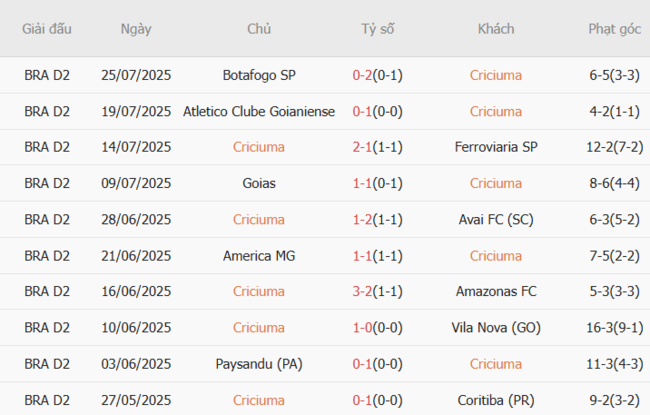
Task: Click the 3-2 score versus Amazonas FC
Action: (362, 291)
